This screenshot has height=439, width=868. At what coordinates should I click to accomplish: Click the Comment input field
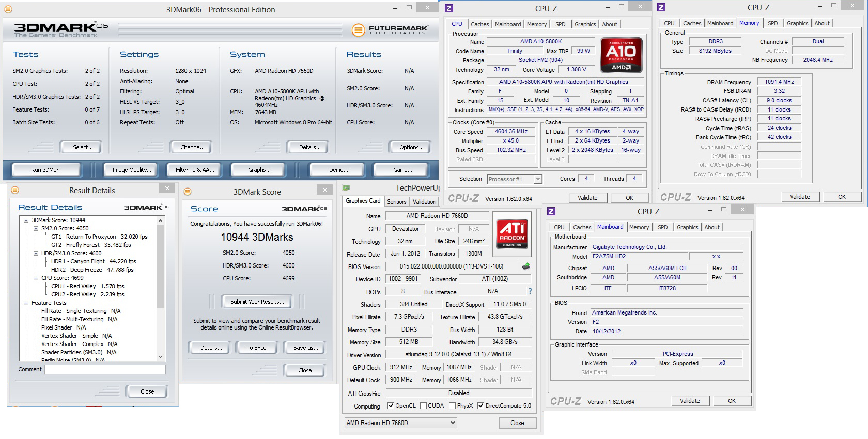click(x=105, y=369)
